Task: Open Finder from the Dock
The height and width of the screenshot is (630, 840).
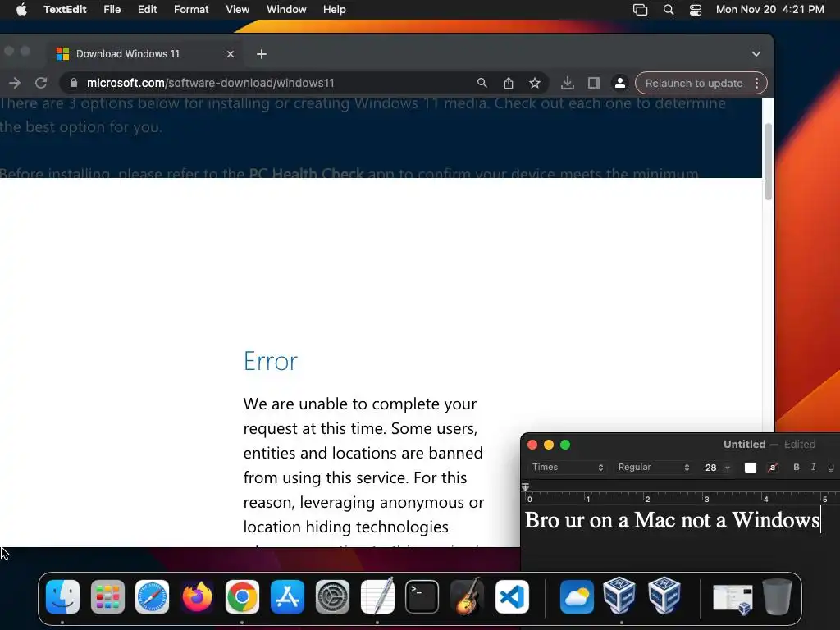Action: point(62,597)
